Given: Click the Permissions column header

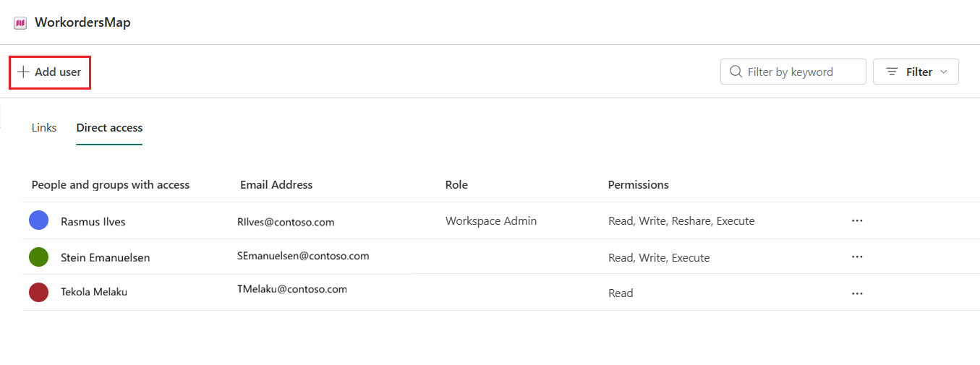Looking at the screenshot, I should click(x=638, y=185).
